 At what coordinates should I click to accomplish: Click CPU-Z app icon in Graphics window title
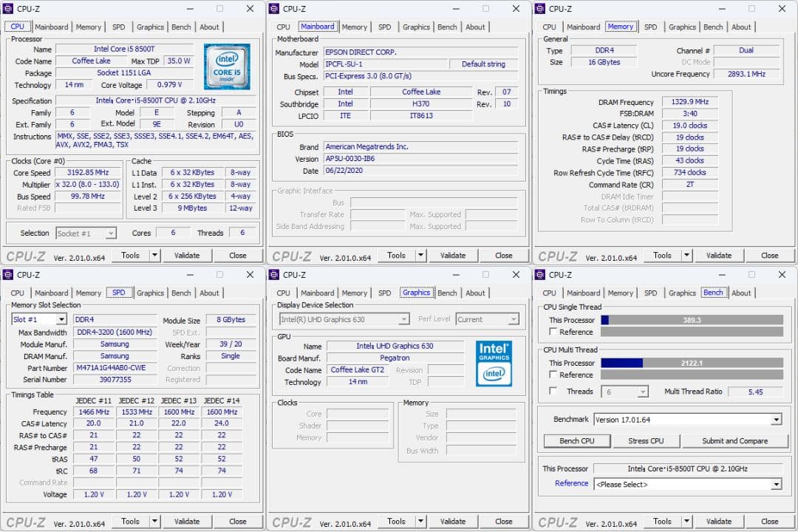[x=274, y=275]
